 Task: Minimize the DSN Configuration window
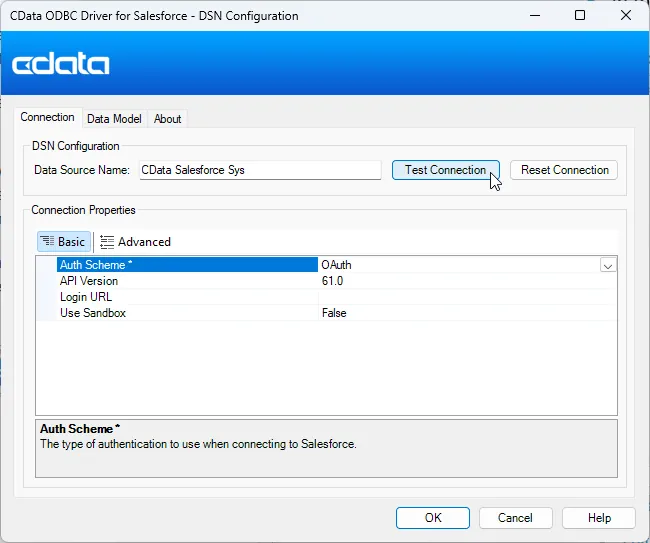pos(534,16)
